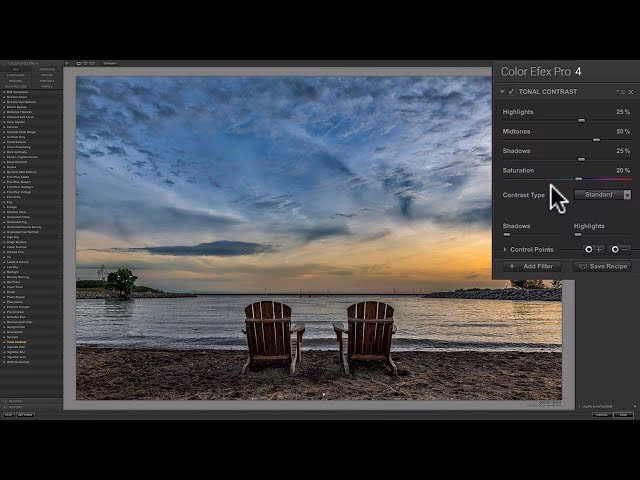Open Help at the bottom left
The height and width of the screenshot is (480, 640).
[x=8, y=415]
